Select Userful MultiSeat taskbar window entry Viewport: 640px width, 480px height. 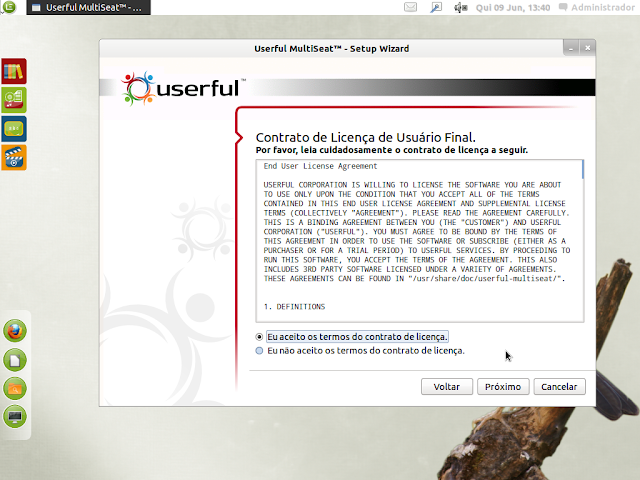pos(89,7)
